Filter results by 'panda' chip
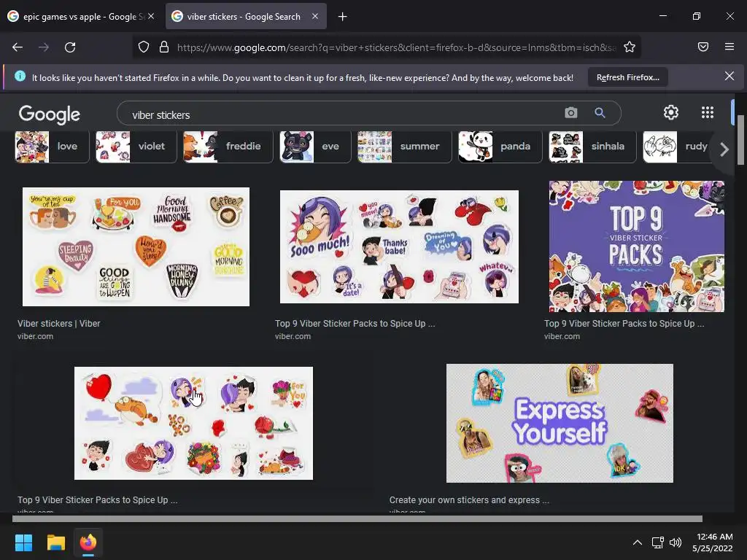Viewport: 747px width, 560px height. coord(500,147)
